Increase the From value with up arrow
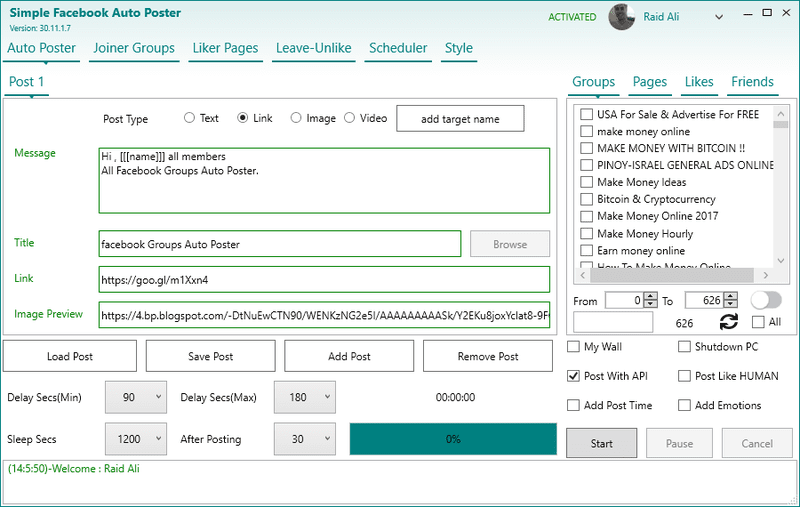 click(x=651, y=296)
